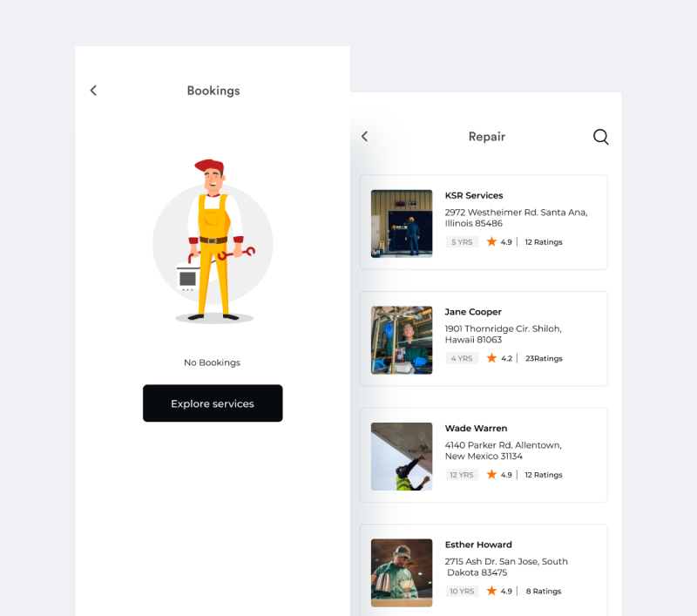This screenshot has height=616, width=697.
Task: Click the 23Ratings count for Jane Cooper
Action: coord(544,359)
